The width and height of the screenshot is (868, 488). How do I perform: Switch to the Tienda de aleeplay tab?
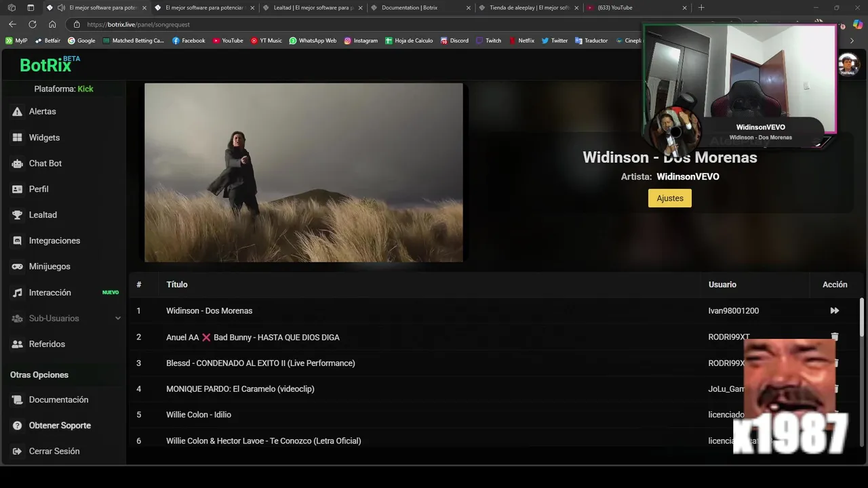pos(529,7)
